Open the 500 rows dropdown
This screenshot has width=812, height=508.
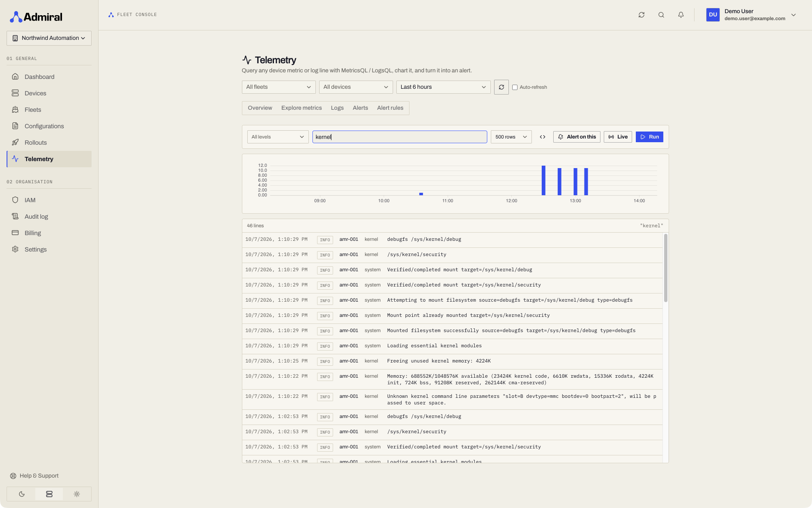(511, 137)
